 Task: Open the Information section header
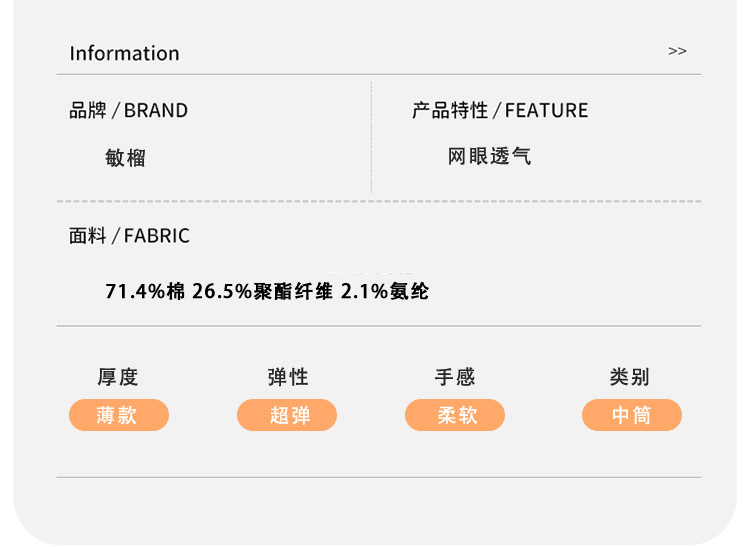pyautogui.click(x=124, y=53)
